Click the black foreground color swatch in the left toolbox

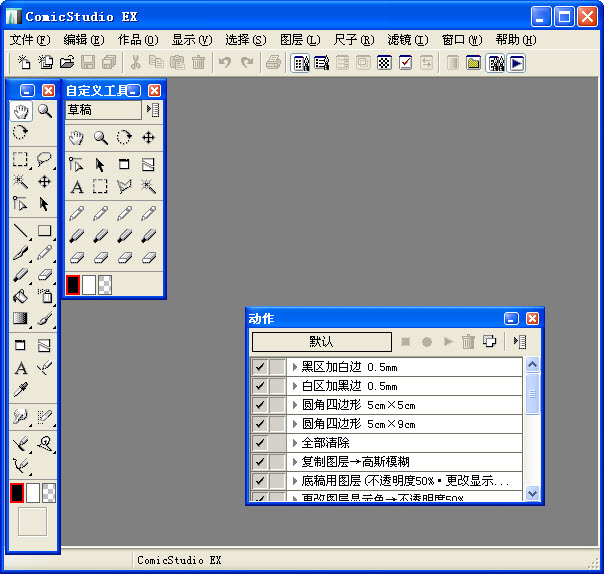[17, 493]
